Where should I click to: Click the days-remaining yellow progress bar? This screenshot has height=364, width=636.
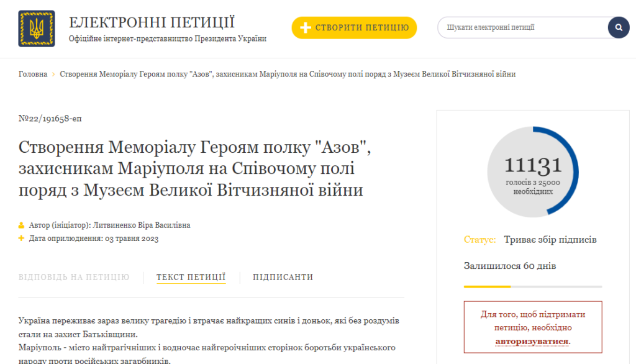click(x=533, y=286)
